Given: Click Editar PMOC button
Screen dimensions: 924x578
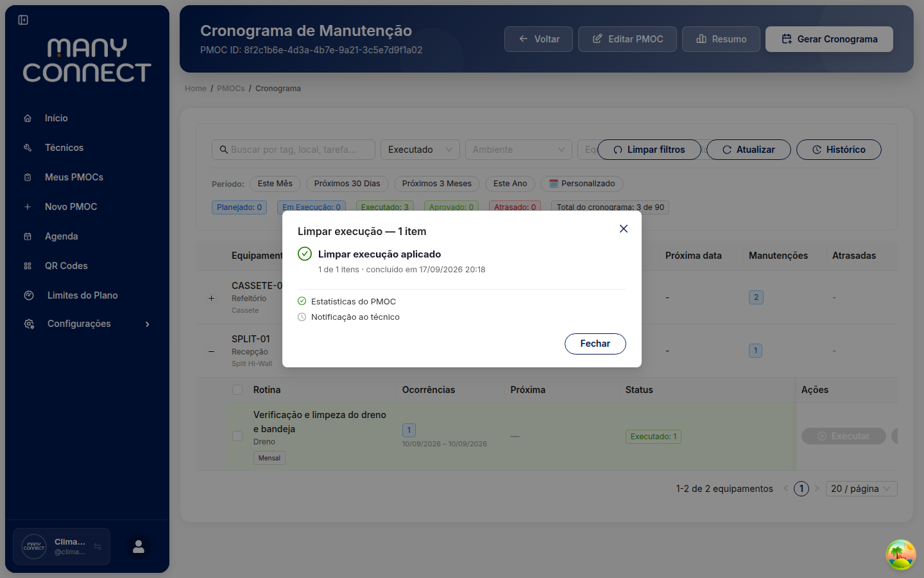Looking at the screenshot, I should click(x=628, y=39).
